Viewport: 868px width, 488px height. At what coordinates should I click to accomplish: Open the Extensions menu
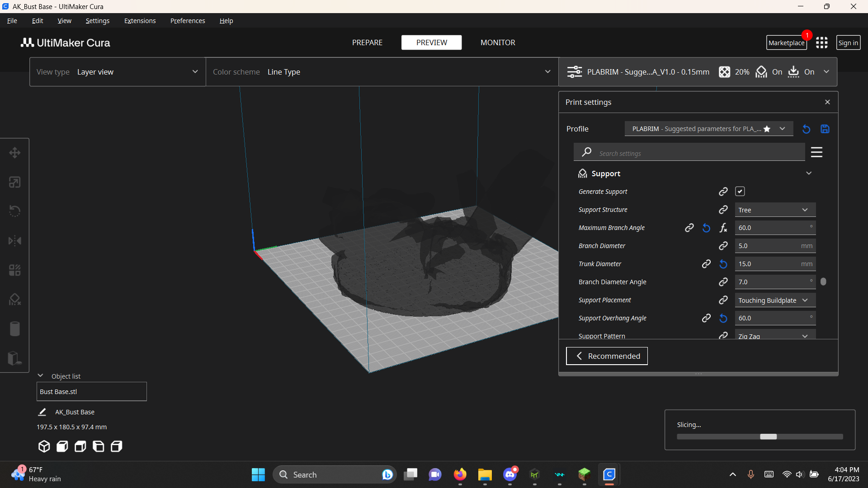pyautogui.click(x=140, y=21)
